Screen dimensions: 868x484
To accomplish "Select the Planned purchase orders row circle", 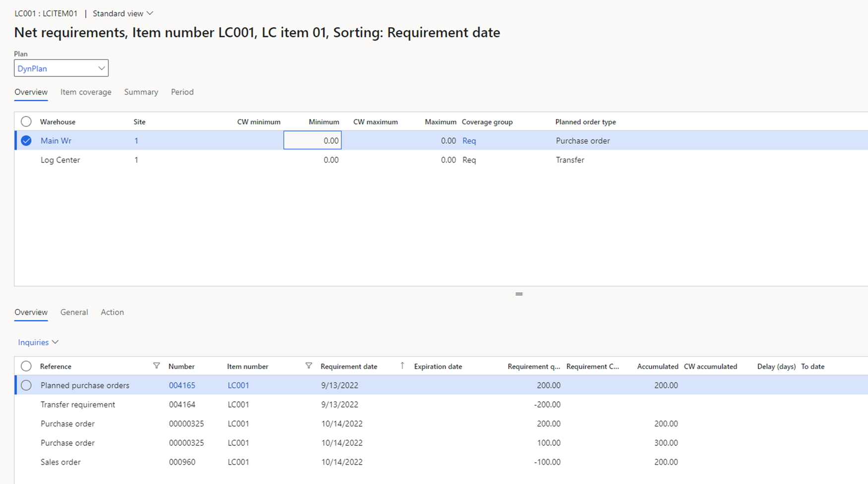I will (26, 385).
